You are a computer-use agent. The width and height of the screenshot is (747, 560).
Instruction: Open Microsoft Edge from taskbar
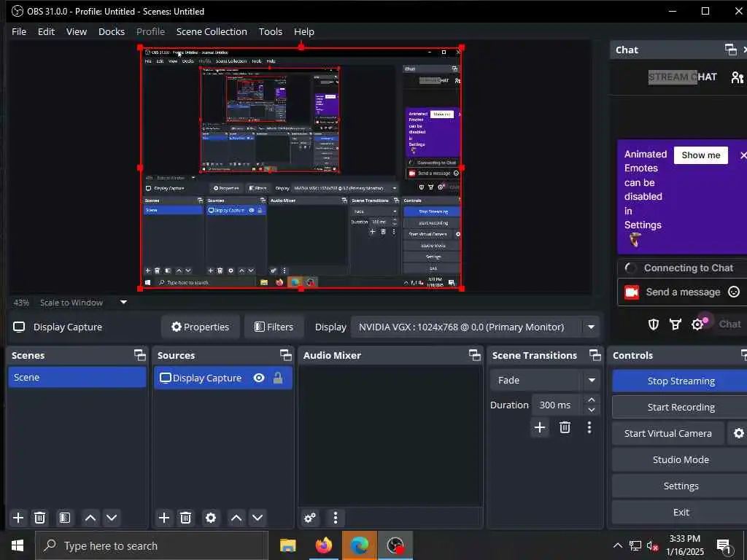(x=359, y=545)
